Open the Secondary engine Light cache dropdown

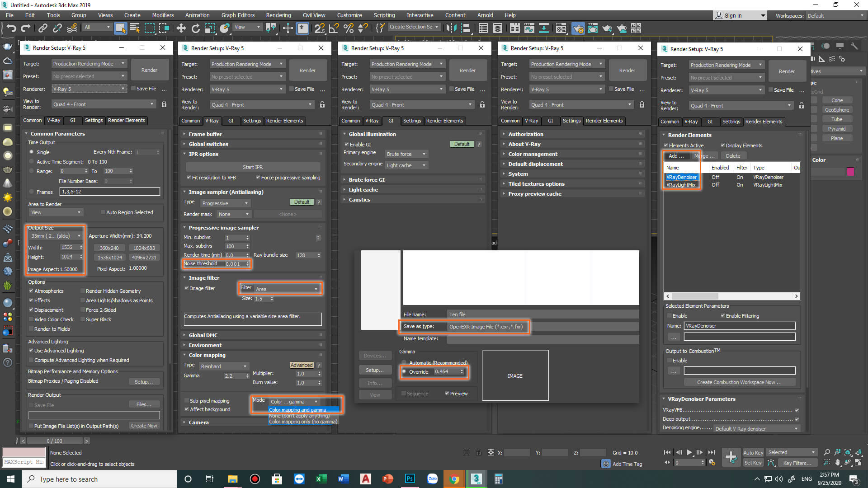tap(406, 165)
